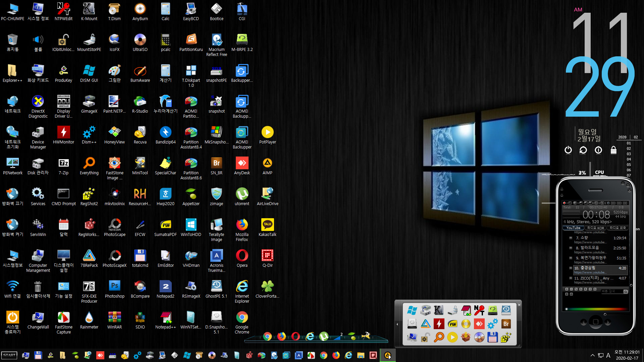The width and height of the screenshot is (644, 362).
Task: Open KakaoTalk desktop shortcut
Action: coord(267,228)
